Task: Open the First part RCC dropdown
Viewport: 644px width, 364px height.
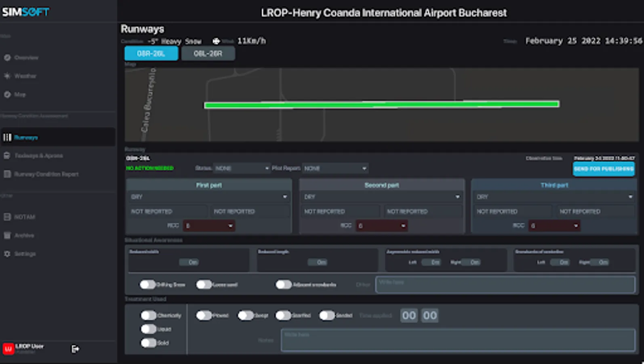Action: (209, 226)
